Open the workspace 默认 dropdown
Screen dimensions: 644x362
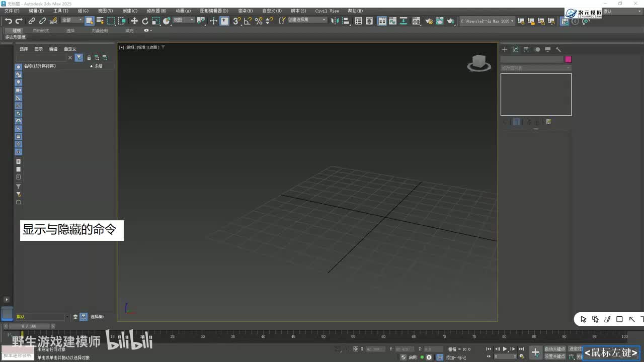[623, 12]
